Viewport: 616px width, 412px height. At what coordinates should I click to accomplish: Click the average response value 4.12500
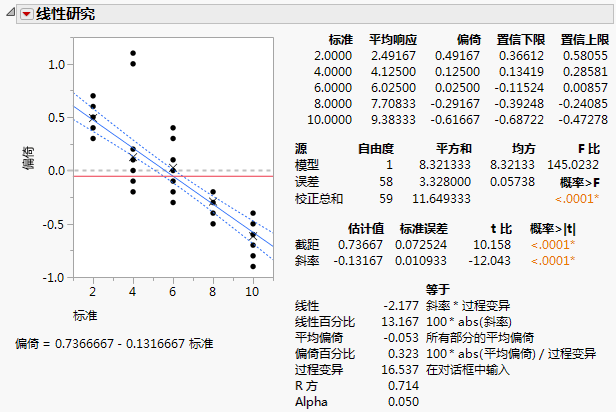pos(393,72)
